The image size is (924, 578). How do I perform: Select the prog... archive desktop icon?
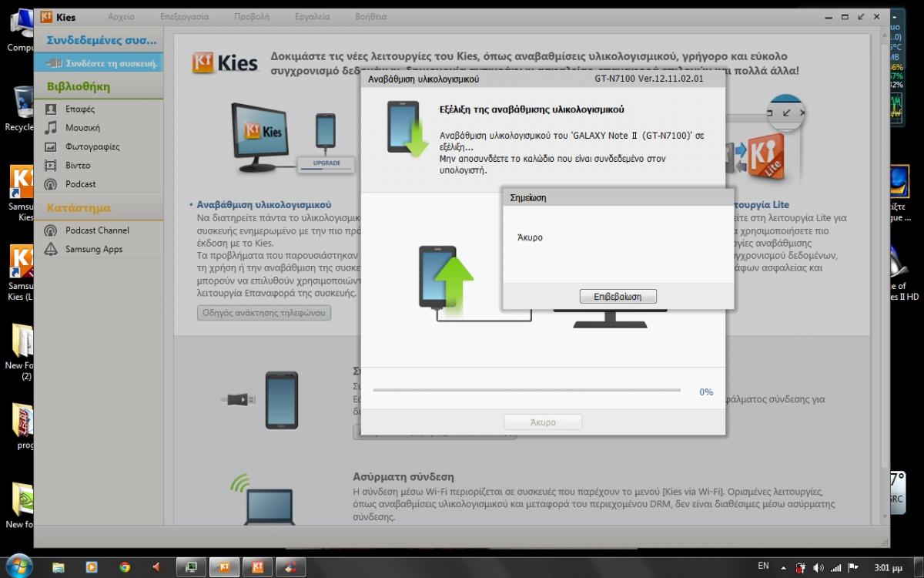(x=23, y=427)
